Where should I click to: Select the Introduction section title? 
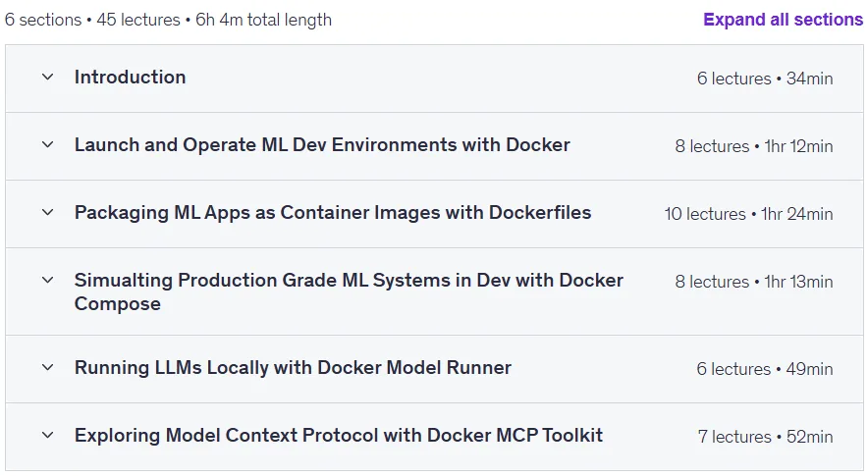(130, 77)
